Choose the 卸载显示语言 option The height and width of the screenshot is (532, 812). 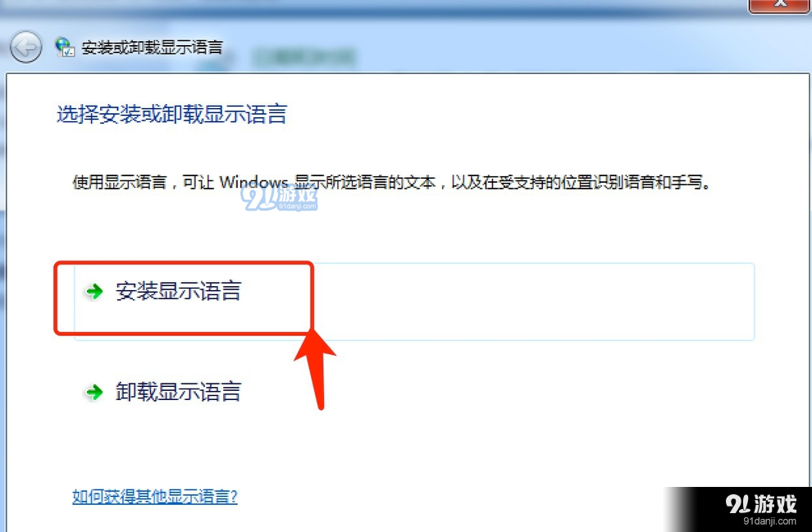click(178, 392)
